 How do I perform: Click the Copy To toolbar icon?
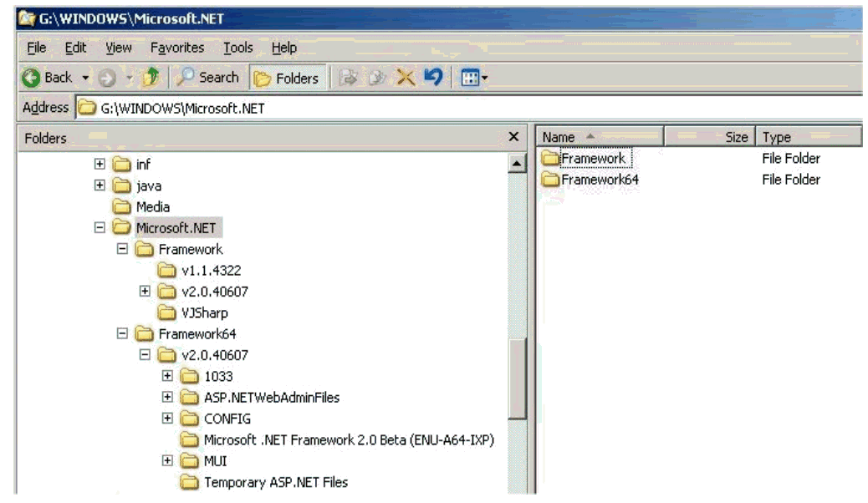pyautogui.click(x=377, y=78)
